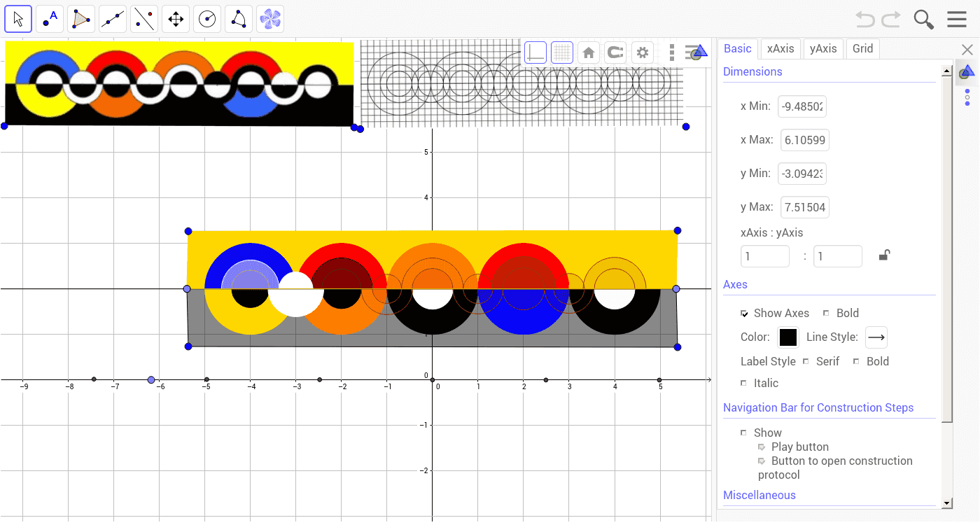Enable Bold label style checkbox
Viewport: 980px width, 525px height.
856,361
